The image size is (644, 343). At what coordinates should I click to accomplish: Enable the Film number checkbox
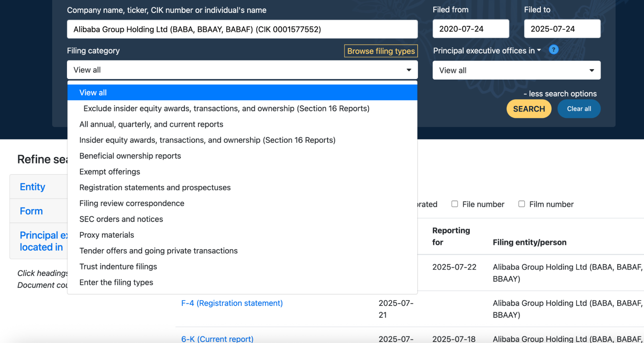pyautogui.click(x=521, y=204)
